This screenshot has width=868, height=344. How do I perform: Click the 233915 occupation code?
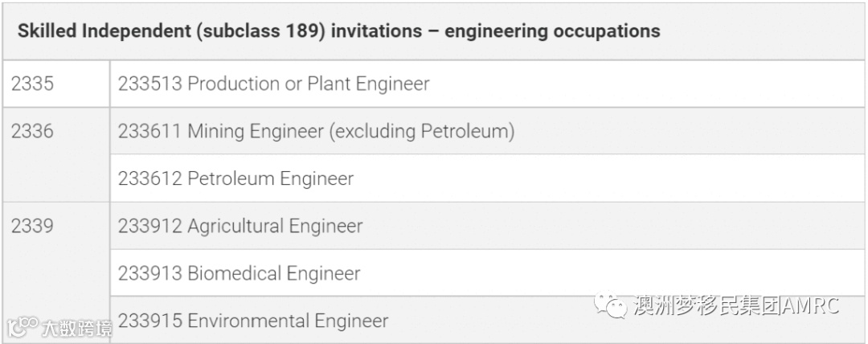click(x=149, y=321)
